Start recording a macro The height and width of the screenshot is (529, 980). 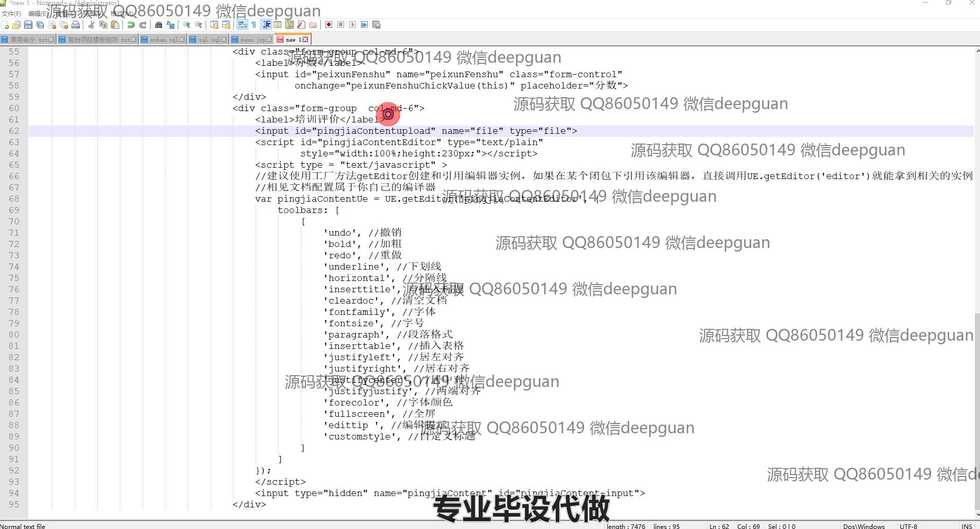[329, 25]
